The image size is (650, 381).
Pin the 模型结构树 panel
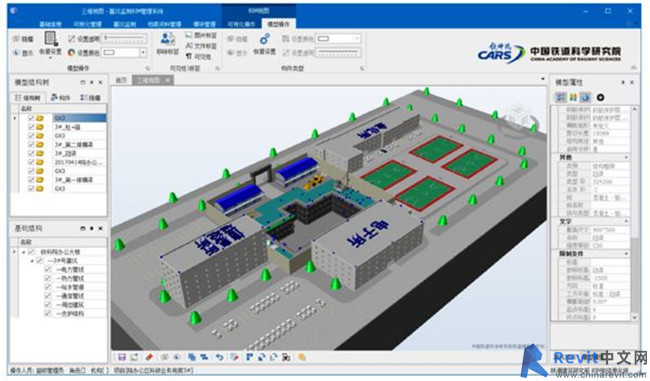pyautogui.click(x=92, y=83)
